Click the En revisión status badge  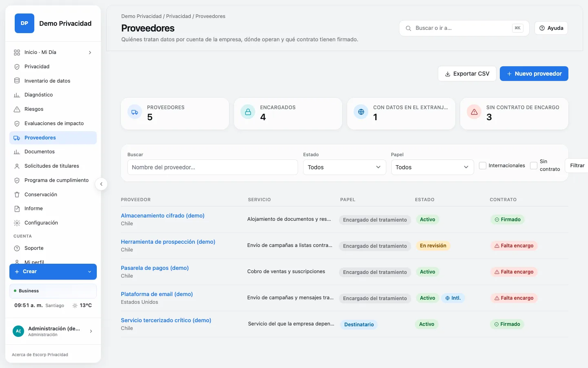[x=433, y=246]
